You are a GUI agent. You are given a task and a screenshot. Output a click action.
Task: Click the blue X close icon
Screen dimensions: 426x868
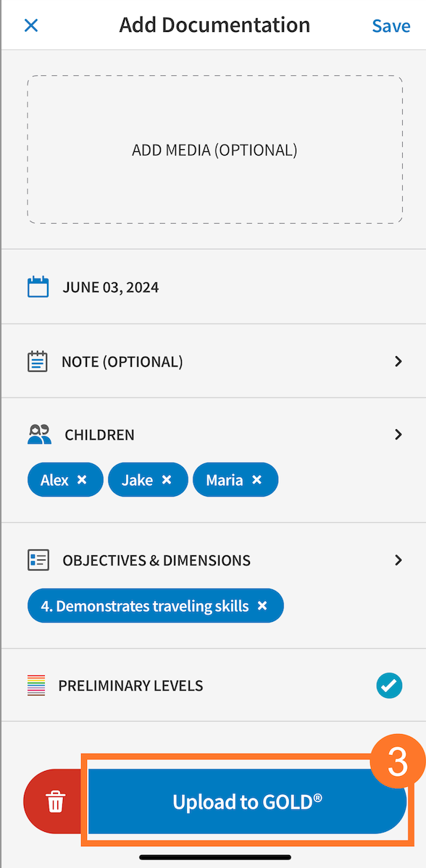click(x=30, y=25)
